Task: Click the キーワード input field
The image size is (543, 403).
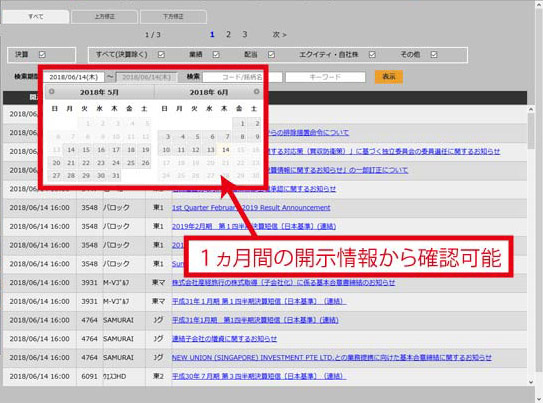Action: (x=325, y=77)
